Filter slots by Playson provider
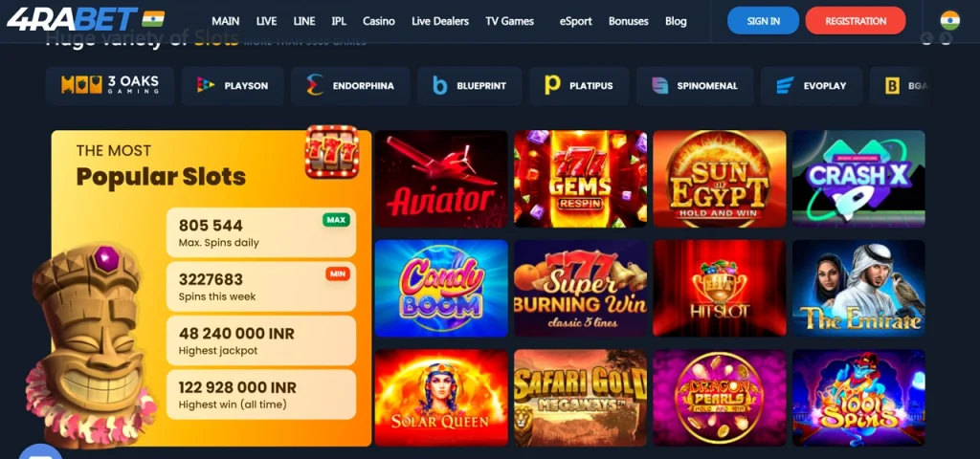Viewport: 980px width, 459px height. coord(233,85)
